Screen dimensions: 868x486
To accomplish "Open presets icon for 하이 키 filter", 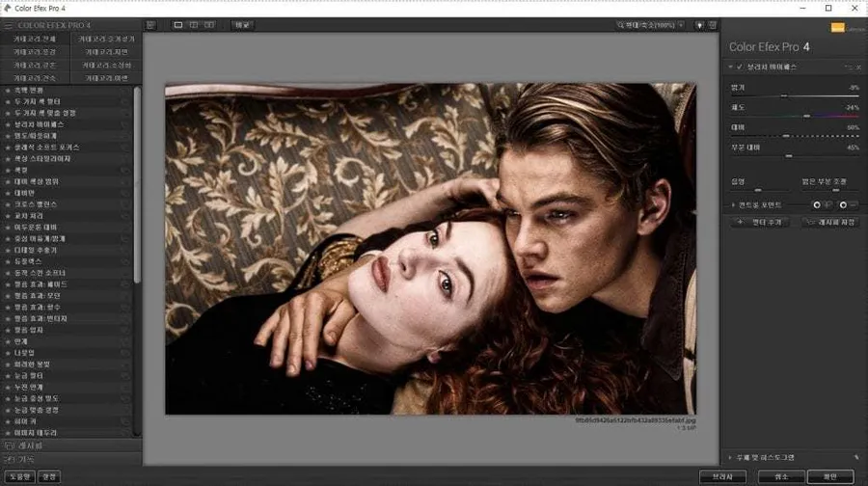I will click(x=124, y=421).
